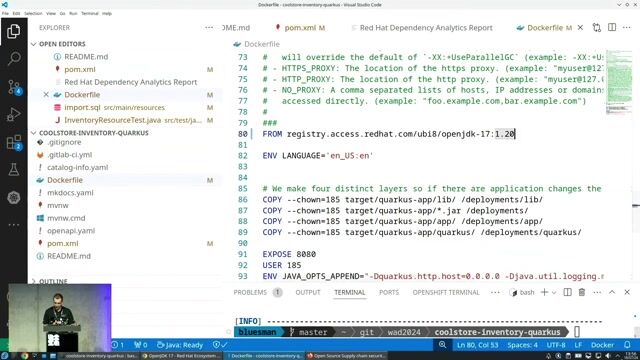Show hidden panel tabs ellipsis
The height and width of the screenshot is (360, 640).
pos(495,292)
